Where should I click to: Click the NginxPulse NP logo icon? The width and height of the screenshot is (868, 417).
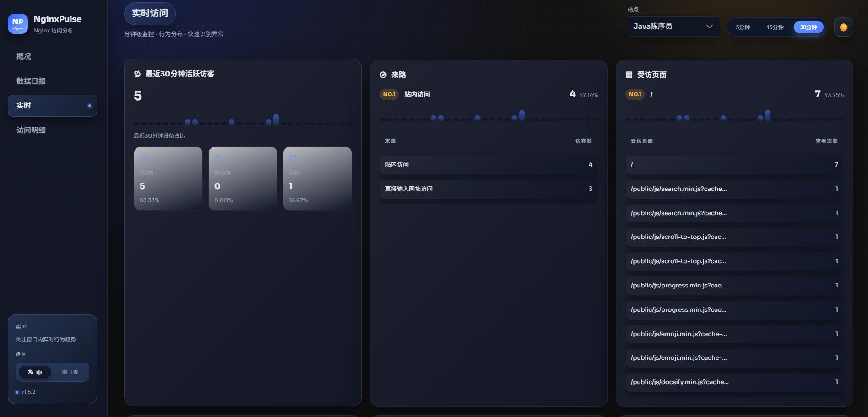(18, 24)
